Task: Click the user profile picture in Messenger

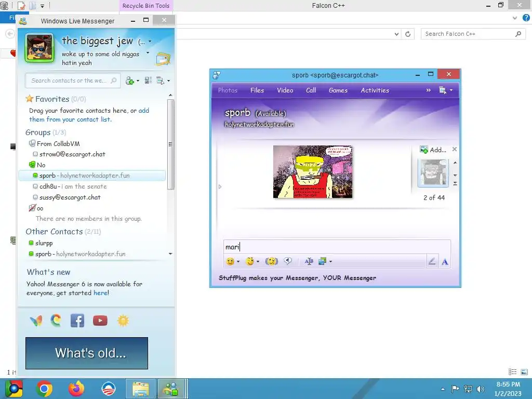Action: [39, 48]
